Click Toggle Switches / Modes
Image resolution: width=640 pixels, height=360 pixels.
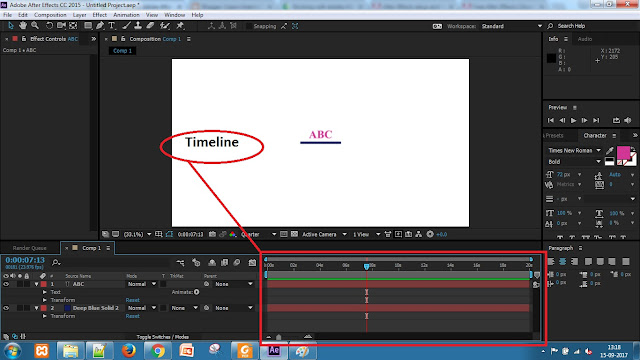(162, 337)
